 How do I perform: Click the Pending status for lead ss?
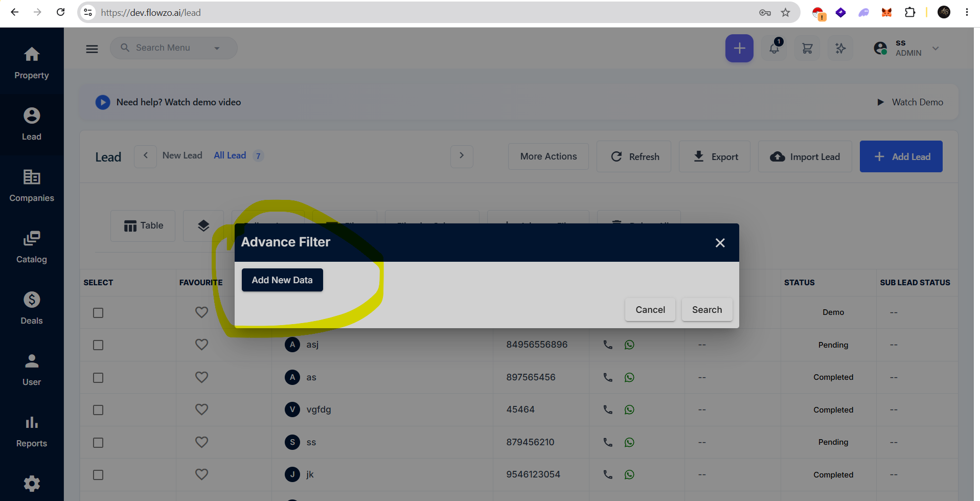click(x=833, y=442)
